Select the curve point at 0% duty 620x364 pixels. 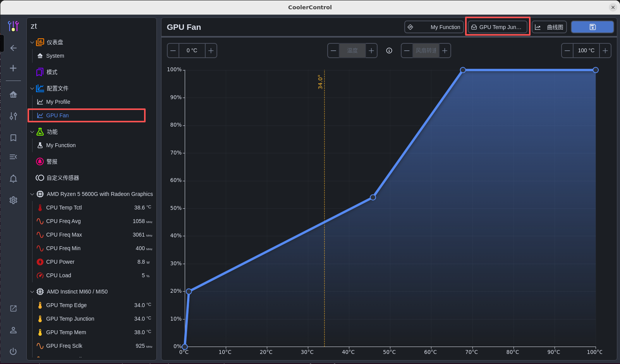click(x=185, y=347)
